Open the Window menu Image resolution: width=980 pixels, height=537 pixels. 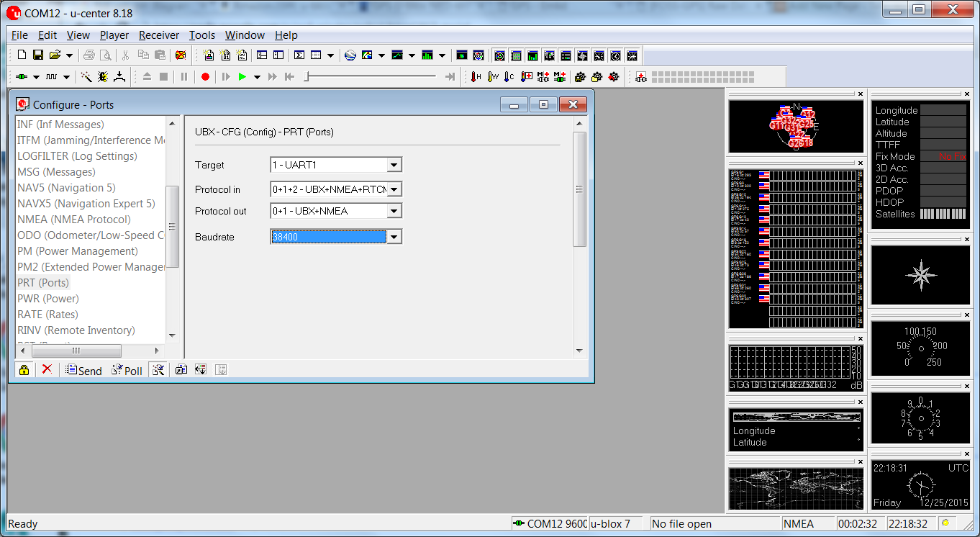245,35
